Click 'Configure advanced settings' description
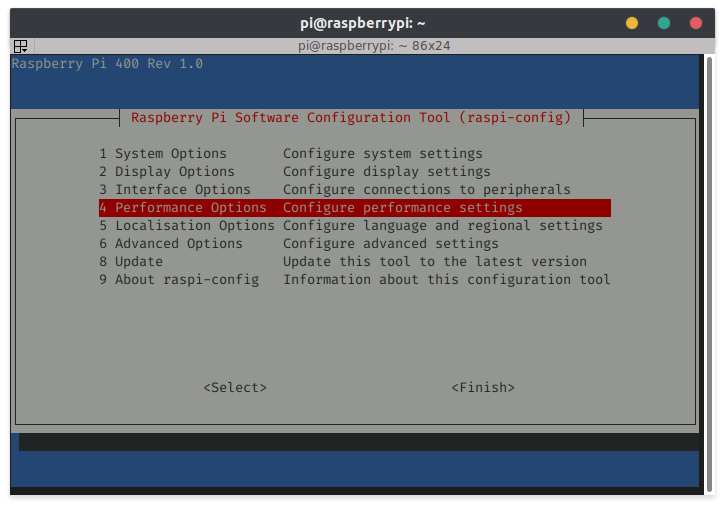This screenshot has height=506, width=725. tap(391, 244)
